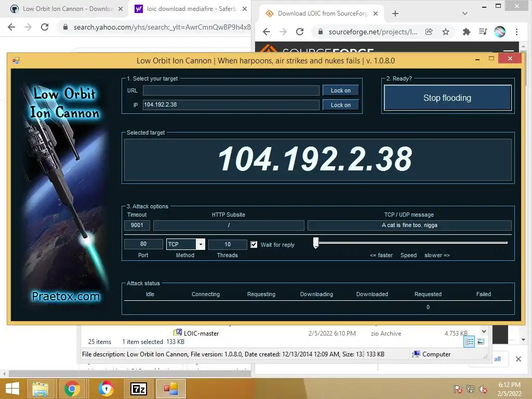Close the Download LOIC from SourceForge tab
Screen dimensions: 532x399
pyautogui.click(x=376, y=14)
